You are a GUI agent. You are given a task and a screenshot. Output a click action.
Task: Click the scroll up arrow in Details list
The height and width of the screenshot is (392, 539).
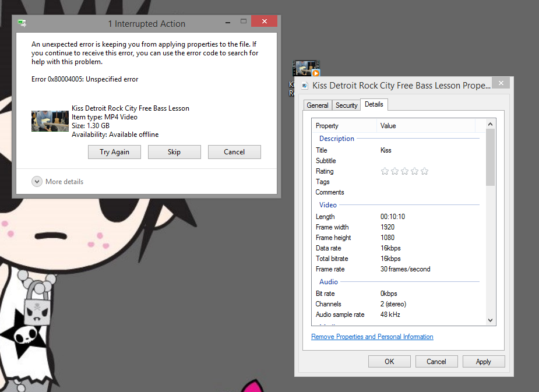[491, 124]
